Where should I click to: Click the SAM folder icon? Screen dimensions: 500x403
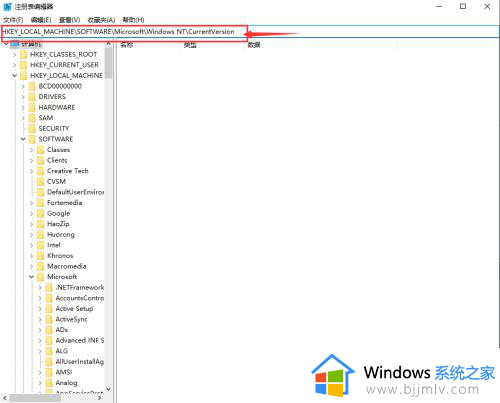point(32,118)
